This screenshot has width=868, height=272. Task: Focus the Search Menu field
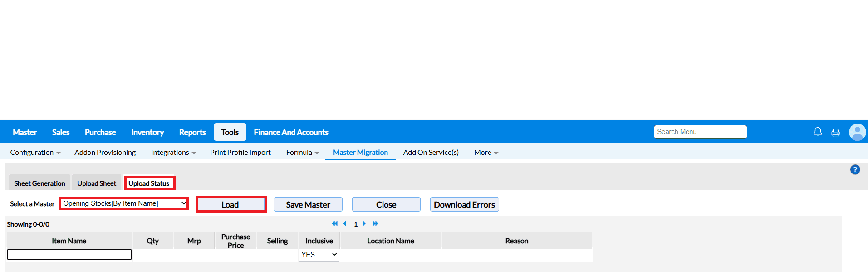[700, 132]
